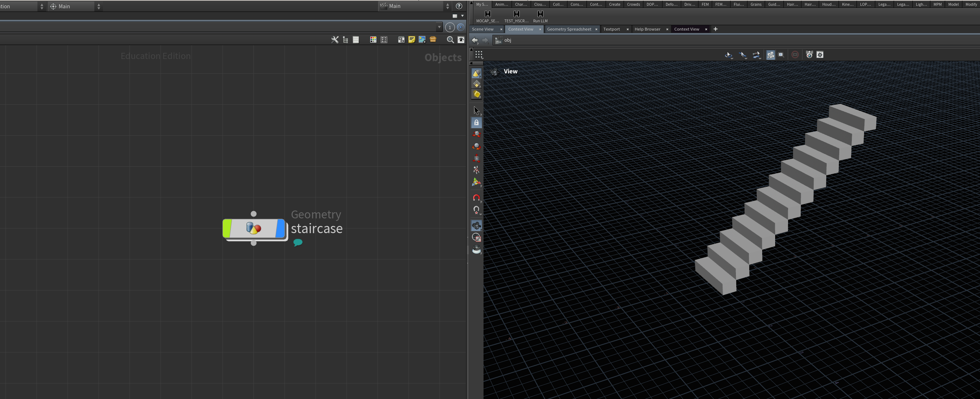The height and width of the screenshot is (399, 980).
Task: Click the orange box subnet icon
Action: point(433,39)
